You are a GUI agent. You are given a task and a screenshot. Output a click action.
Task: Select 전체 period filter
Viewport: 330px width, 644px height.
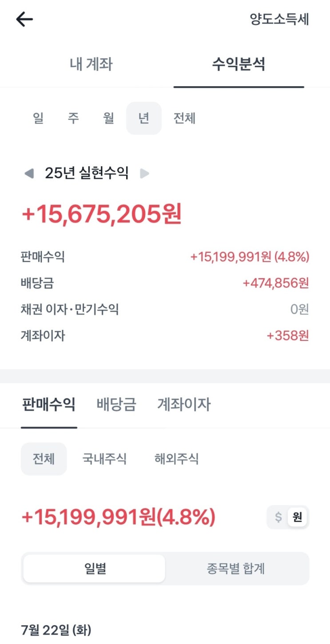[184, 118]
